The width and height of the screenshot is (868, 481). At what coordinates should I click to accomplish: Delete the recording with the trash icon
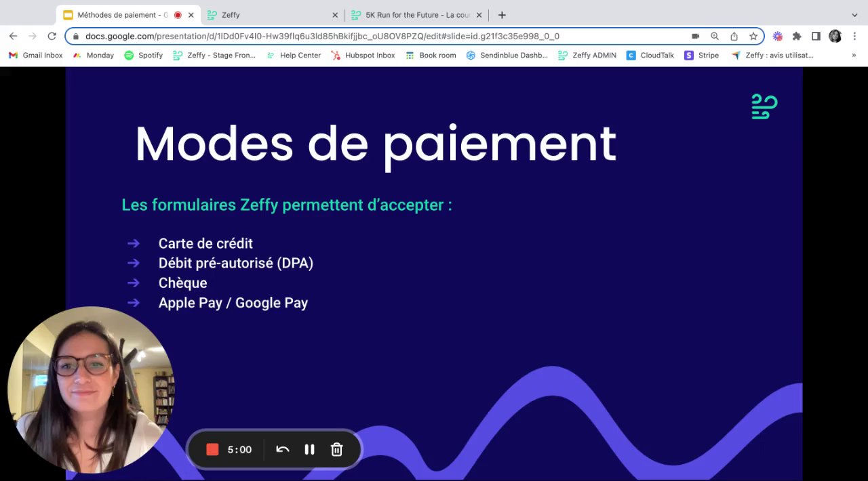[337, 449]
